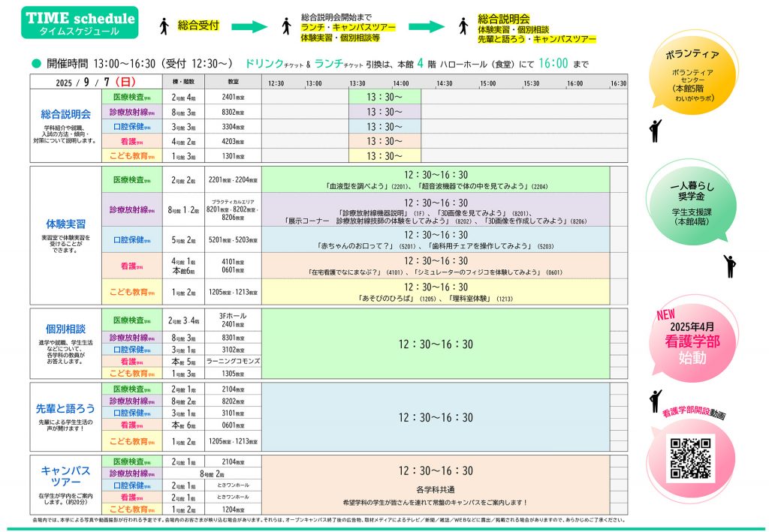Click the 8302教室 cell
Image resolution: width=769 pixels, height=532 pixels.
(233, 113)
